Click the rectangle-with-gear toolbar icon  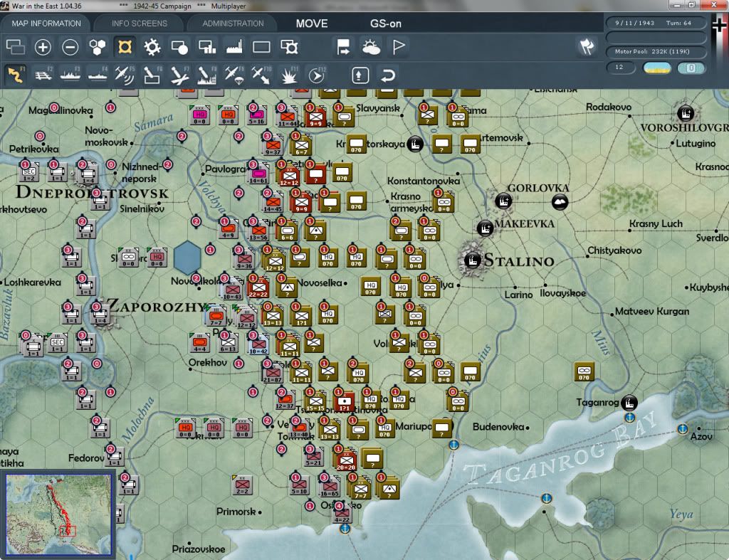[289, 47]
